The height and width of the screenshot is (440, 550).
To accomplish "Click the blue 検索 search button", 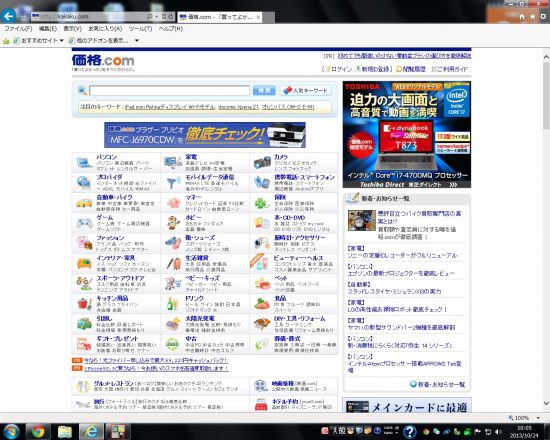I will 264,91.
